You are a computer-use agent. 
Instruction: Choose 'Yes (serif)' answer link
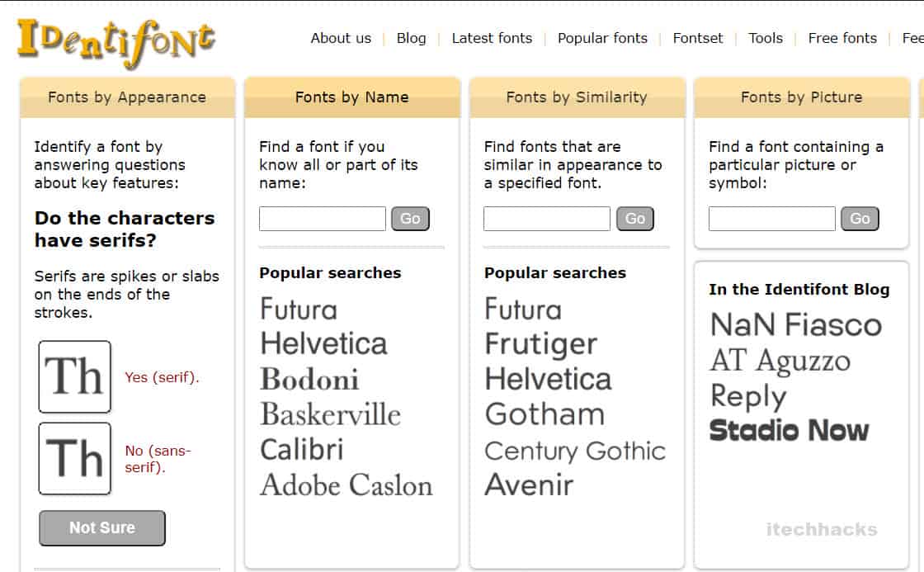pos(162,377)
